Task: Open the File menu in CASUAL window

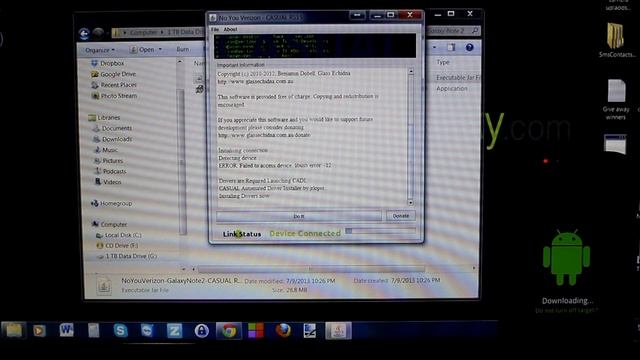Action: [x=215, y=29]
